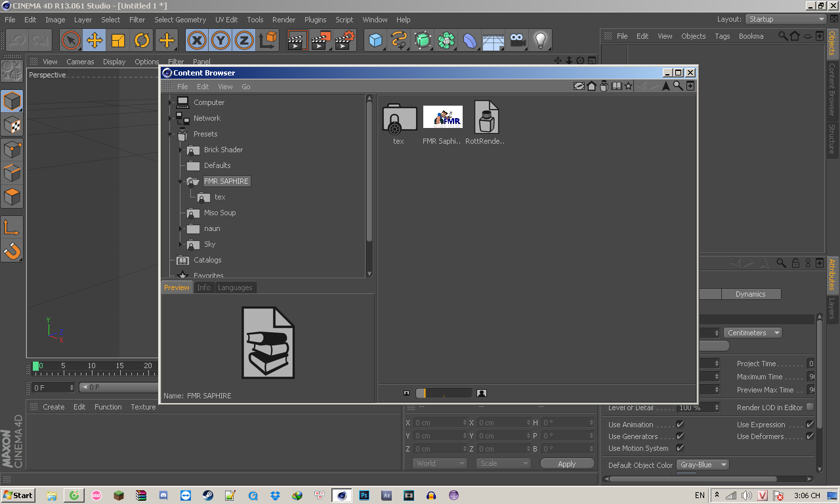The width and height of the screenshot is (840, 504).
Task: Toggle the Use Expression checkbox
Action: (810, 425)
